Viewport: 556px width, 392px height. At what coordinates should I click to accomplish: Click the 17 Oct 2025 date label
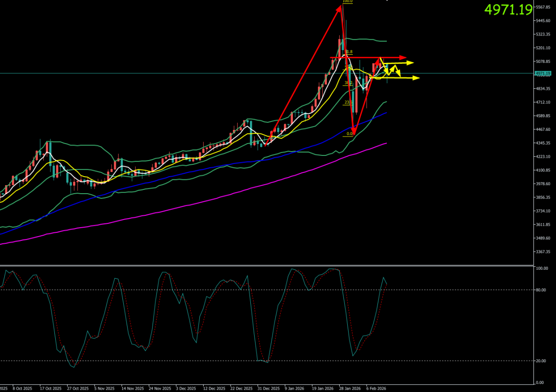51,389
